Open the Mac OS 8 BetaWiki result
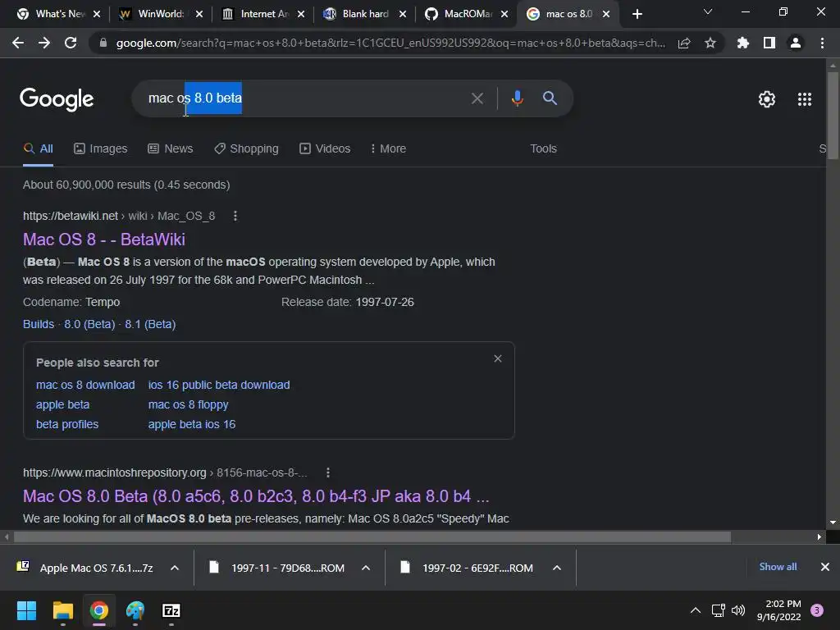This screenshot has width=840, height=630. pos(104,240)
